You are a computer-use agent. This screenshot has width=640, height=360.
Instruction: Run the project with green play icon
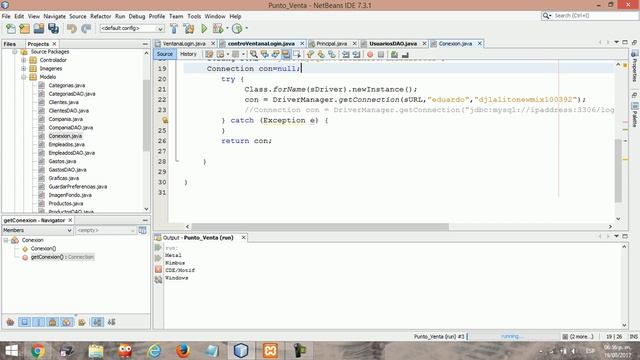[x=204, y=29]
